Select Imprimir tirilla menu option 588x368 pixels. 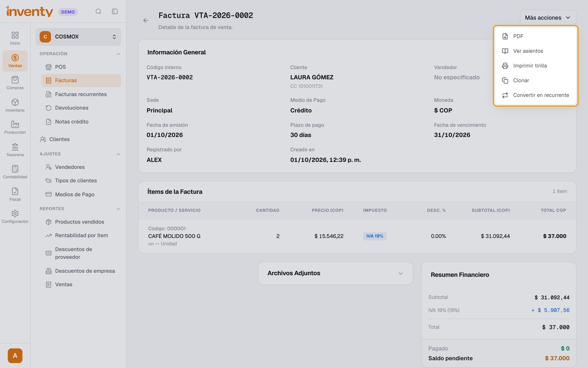536,66
